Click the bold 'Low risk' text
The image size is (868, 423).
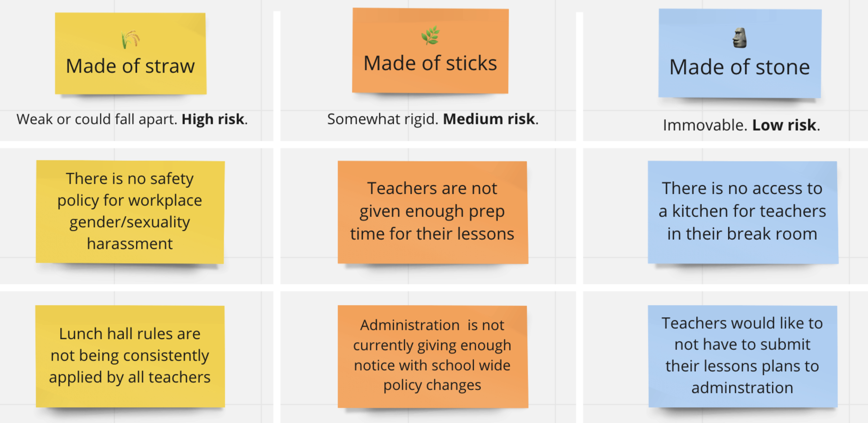click(784, 125)
